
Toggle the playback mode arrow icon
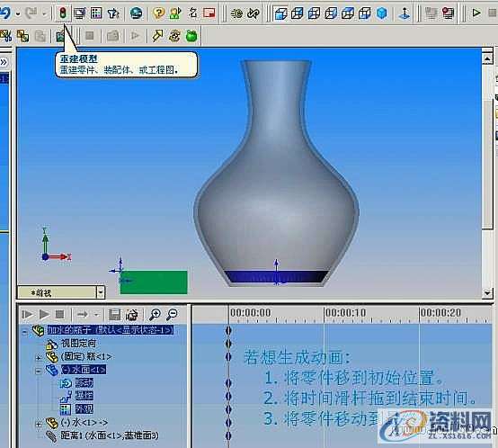click(x=83, y=315)
